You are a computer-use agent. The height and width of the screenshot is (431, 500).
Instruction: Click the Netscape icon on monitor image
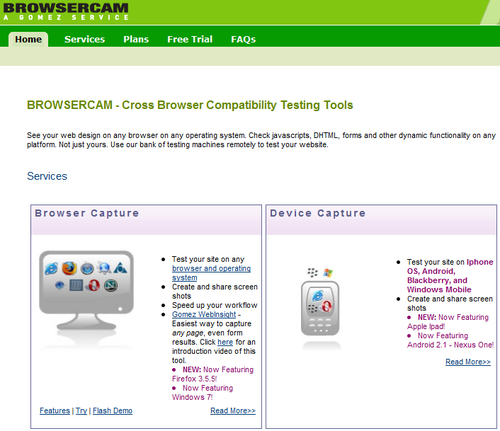tap(111, 285)
